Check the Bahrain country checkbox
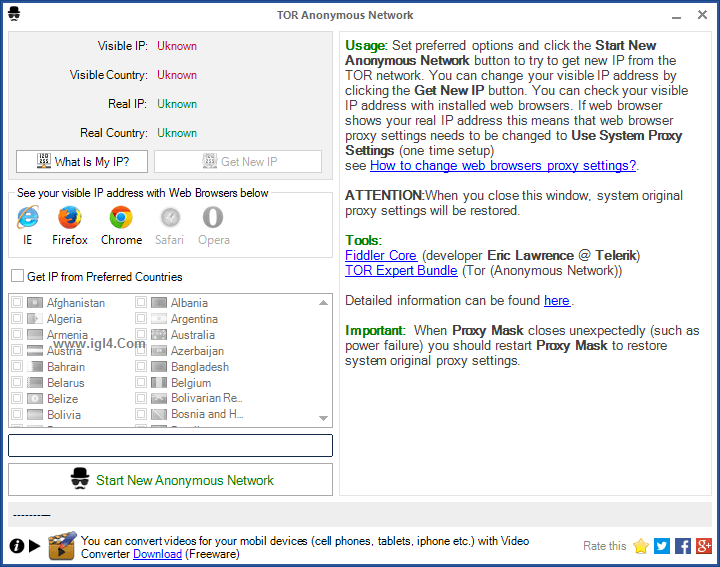720x567 pixels. (17, 366)
